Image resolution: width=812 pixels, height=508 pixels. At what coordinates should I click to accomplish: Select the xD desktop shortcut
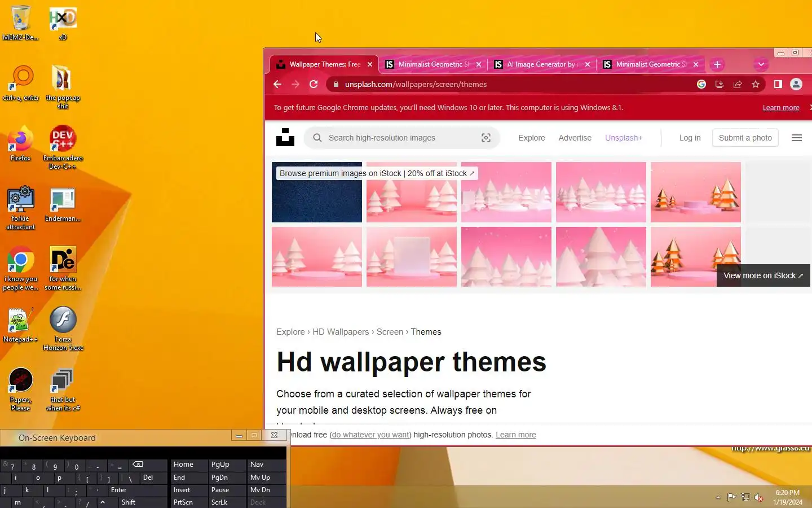63,23
